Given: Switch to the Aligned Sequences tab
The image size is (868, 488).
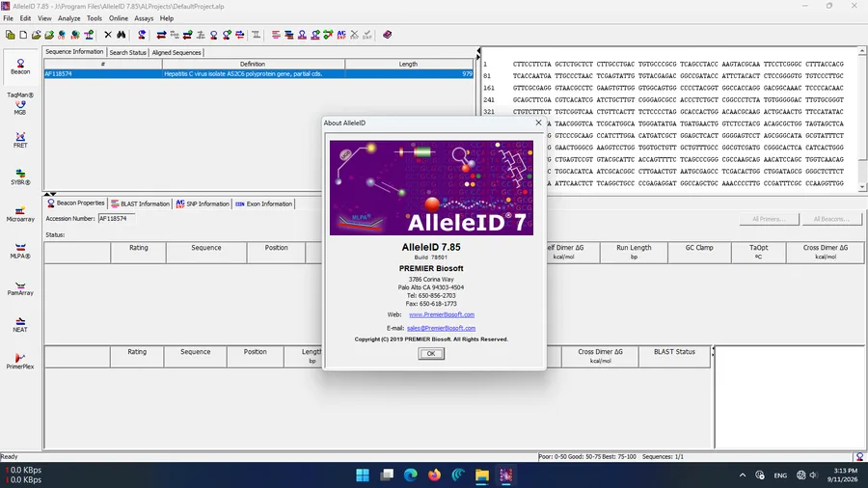Looking at the screenshot, I should [x=176, y=53].
